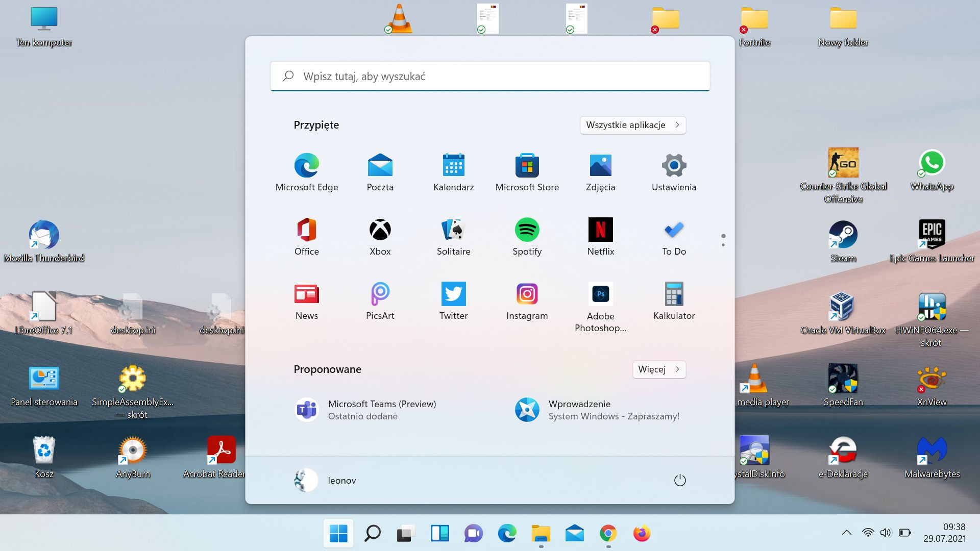Select Counter-Strike Global Offensive icon

843,176
